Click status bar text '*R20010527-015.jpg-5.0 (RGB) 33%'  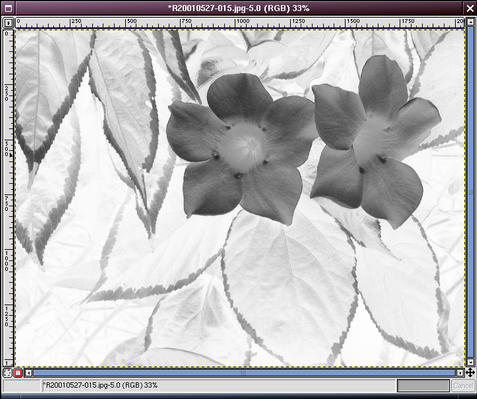101,385
